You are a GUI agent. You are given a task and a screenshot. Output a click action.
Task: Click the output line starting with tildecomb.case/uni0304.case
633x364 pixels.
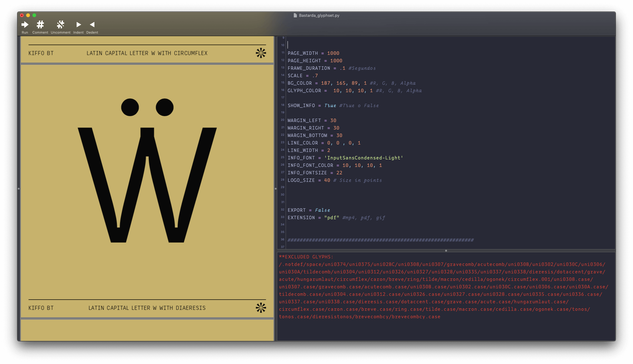click(x=440, y=294)
